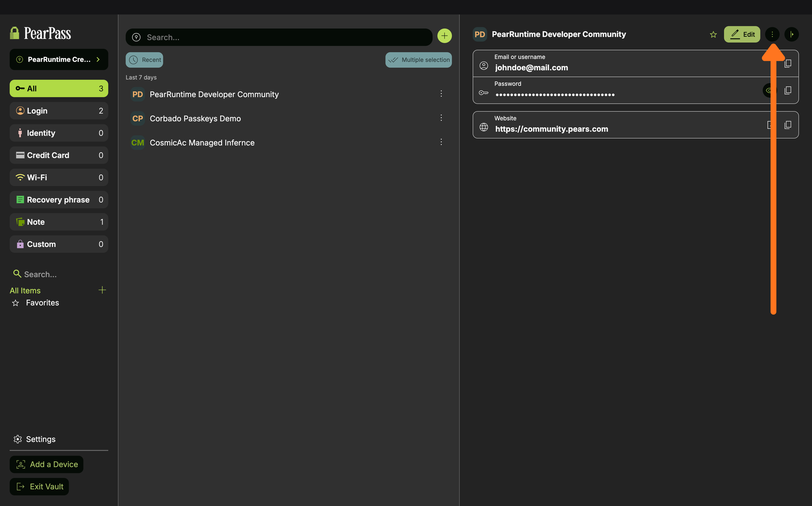812x506 pixels.
Task: Open three-dot menu in details header
Action: click(772, 34)
